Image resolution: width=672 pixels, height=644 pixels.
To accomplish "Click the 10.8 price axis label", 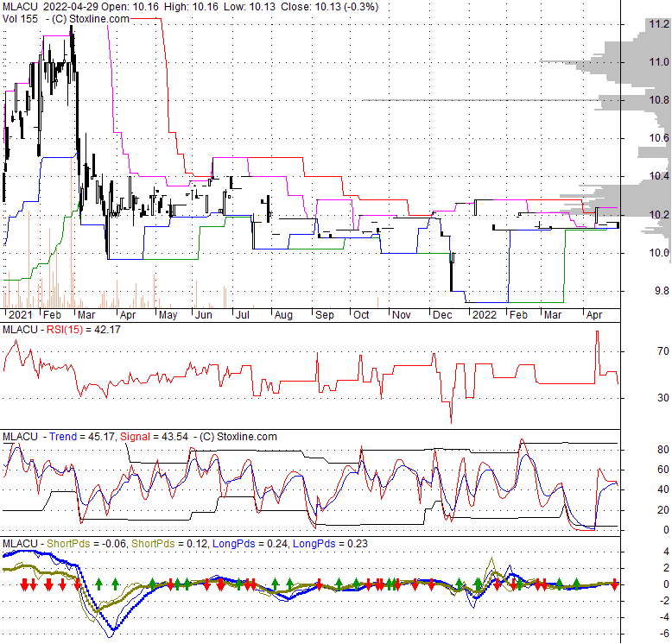I will (659, 100).
